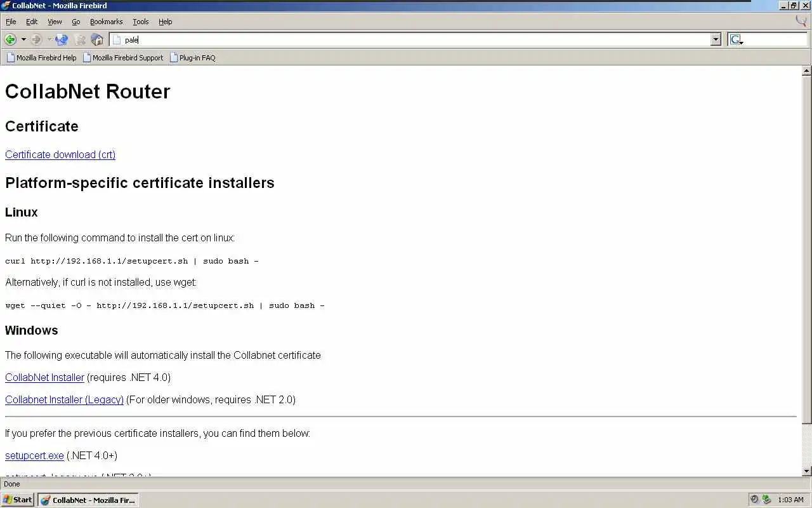Go to the Home page icon
The width and height of the screenshot is (812, 508).
pos(97,39)
